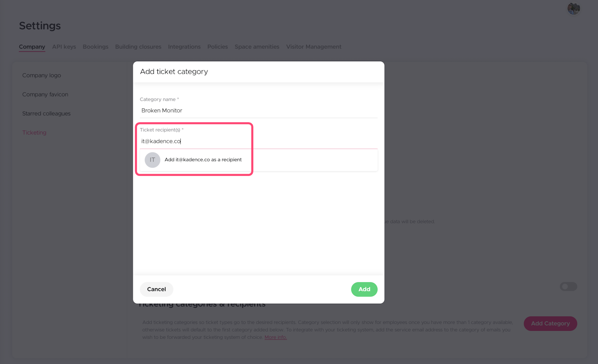
Task: Open the Policies tab
Action: (x=218, y=47)
